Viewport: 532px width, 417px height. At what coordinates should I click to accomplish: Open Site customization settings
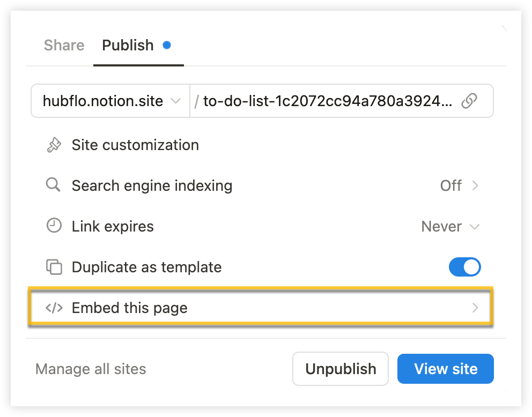coord(261,145)
